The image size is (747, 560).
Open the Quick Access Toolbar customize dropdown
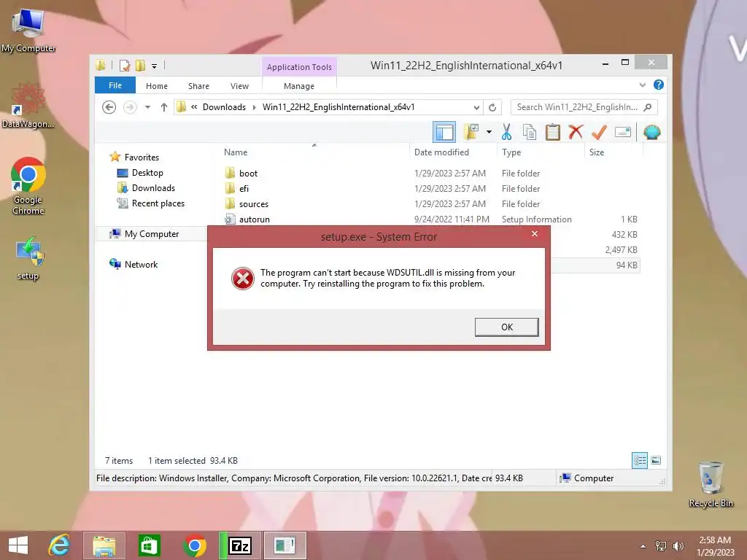pos(154,66)
